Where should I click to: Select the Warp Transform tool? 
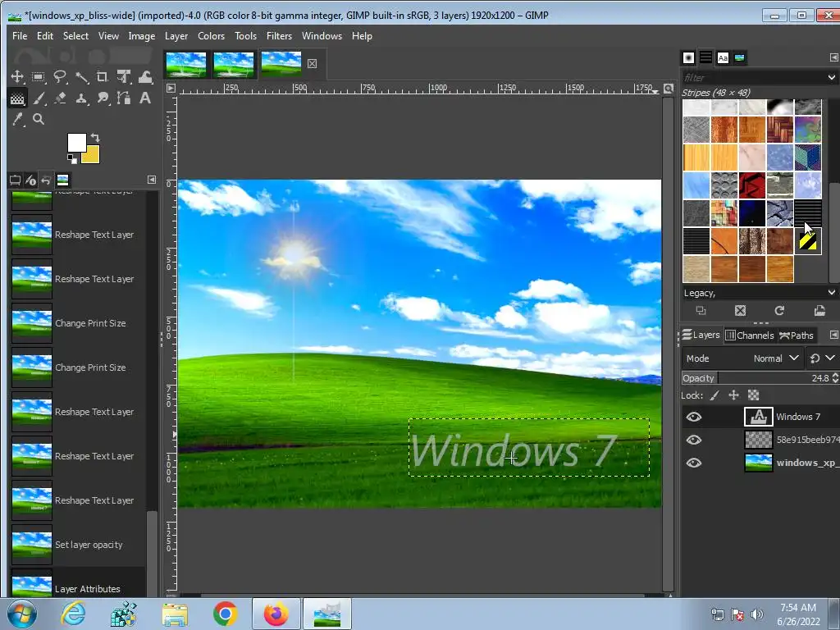pos(145,76)
